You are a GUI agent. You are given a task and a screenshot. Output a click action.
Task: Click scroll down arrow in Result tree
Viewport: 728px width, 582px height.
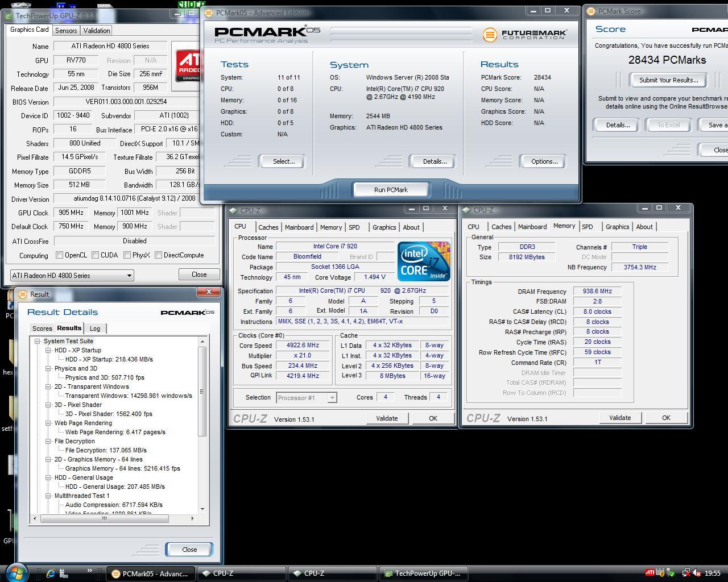click(202, 509)
